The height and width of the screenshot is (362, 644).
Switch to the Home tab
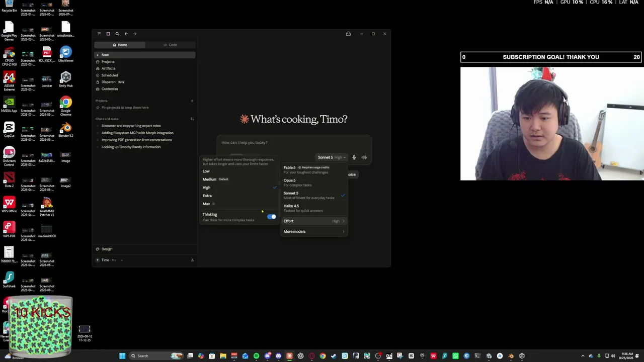pyautogui.click(x=120, y=45)
